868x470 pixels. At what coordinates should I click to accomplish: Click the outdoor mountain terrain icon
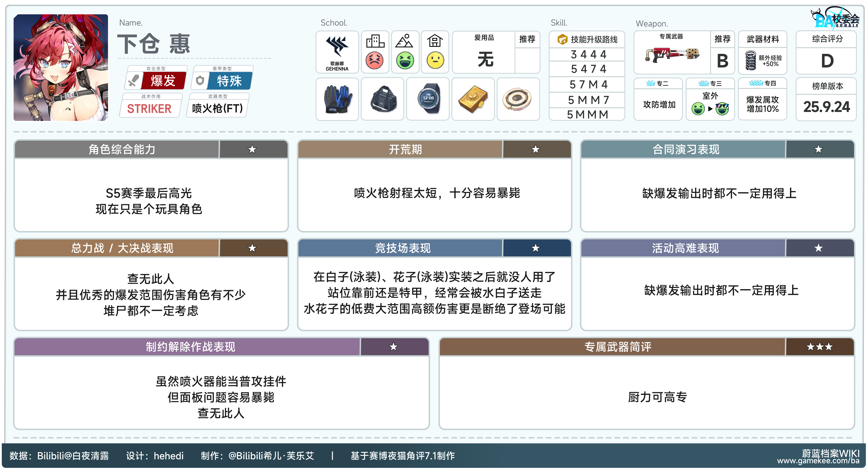click(404, 41)
